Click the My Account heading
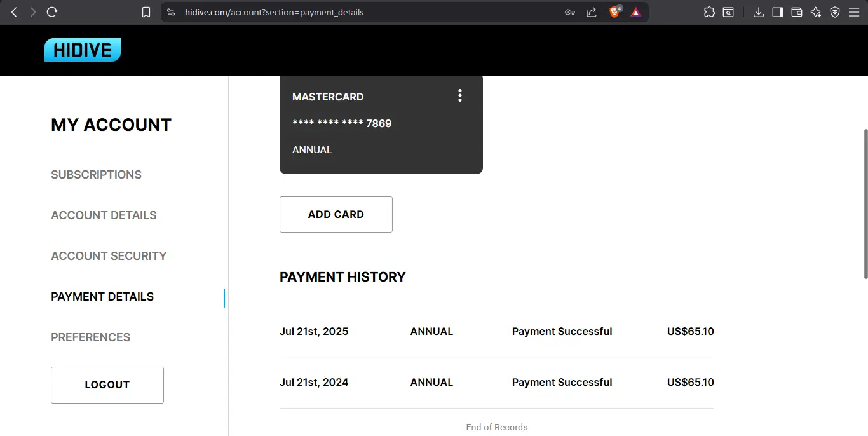The image size is (868, 436). pos(111,125)
